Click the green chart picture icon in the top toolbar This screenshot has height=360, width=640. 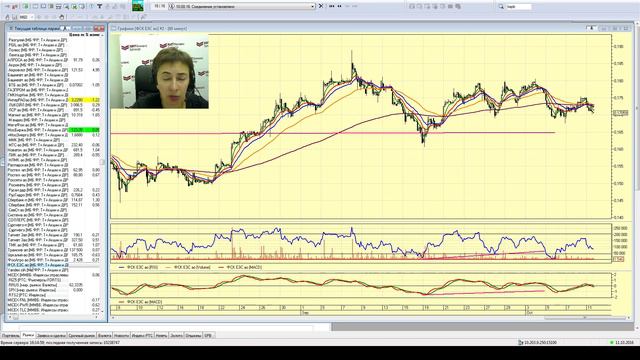tap(138, 6)
